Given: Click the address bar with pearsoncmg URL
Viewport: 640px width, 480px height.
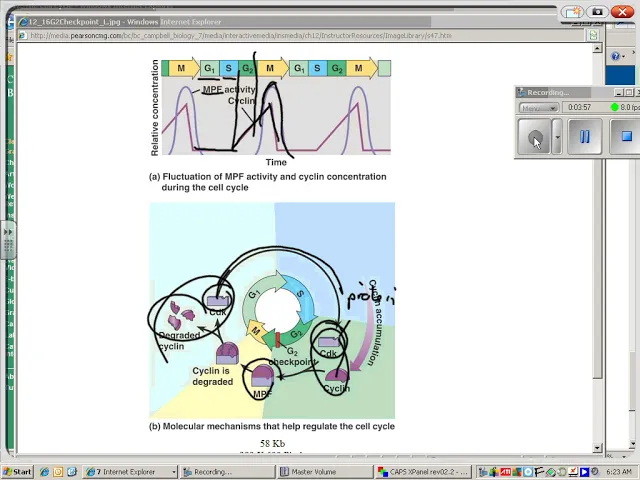Looking at the screenshot, I should pyautogui.click(x=302, y=36).
